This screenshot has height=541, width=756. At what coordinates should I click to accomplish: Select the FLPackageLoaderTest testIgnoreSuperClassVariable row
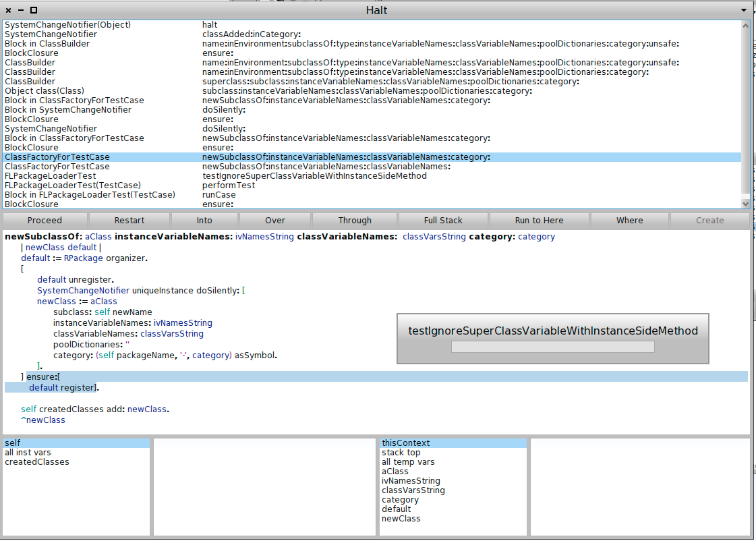coord(372,176)
